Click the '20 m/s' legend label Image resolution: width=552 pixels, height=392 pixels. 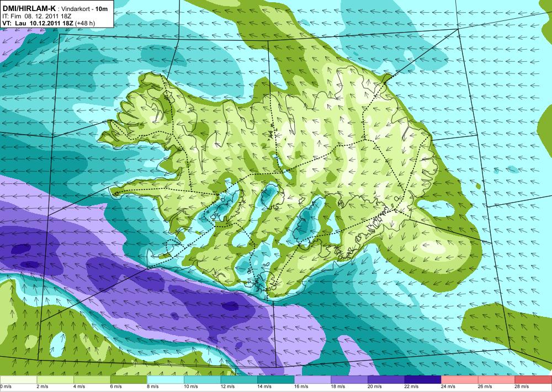[x=375, y=386]
